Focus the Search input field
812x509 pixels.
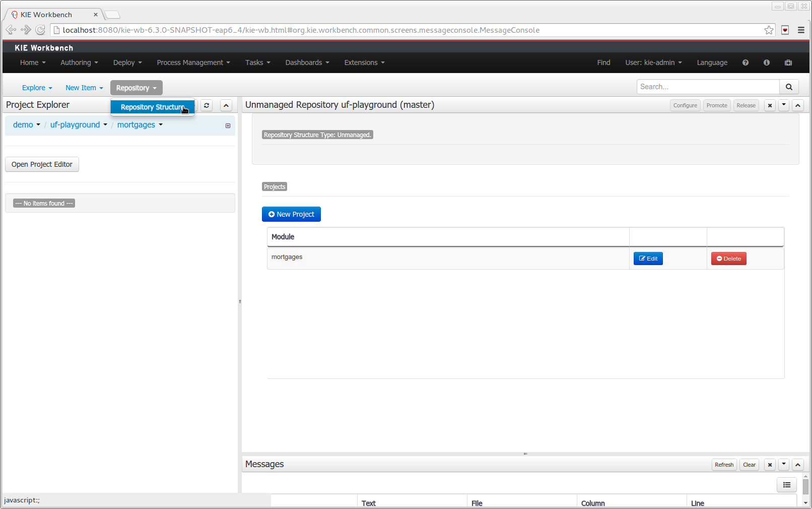708,87
